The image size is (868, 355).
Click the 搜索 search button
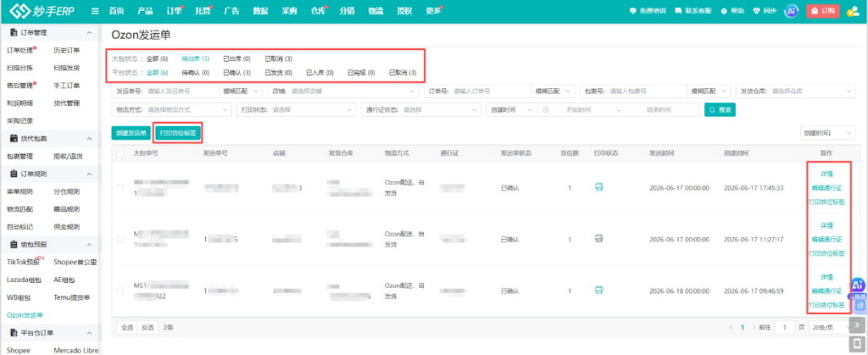[x=721, y=110]
